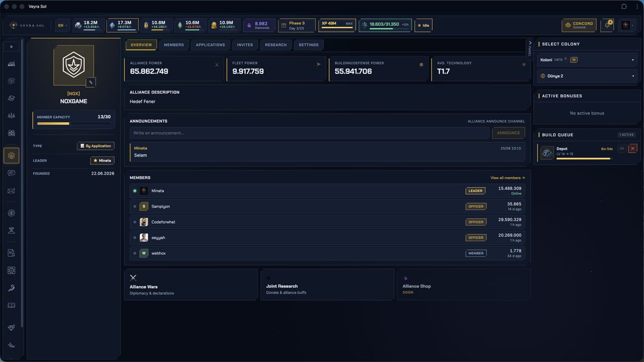Open the circular target icon in the sidebar
The image size is (644, 362).
click(x=11, y=213)
